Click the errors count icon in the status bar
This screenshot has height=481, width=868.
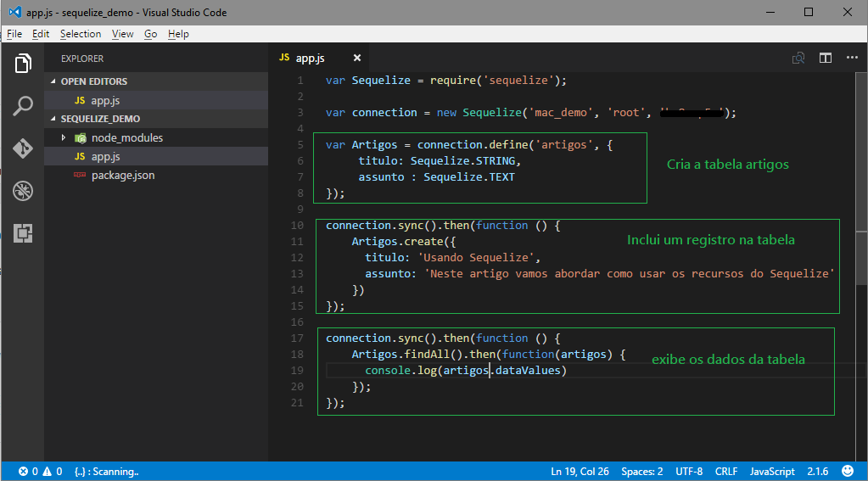click(23, 472)
